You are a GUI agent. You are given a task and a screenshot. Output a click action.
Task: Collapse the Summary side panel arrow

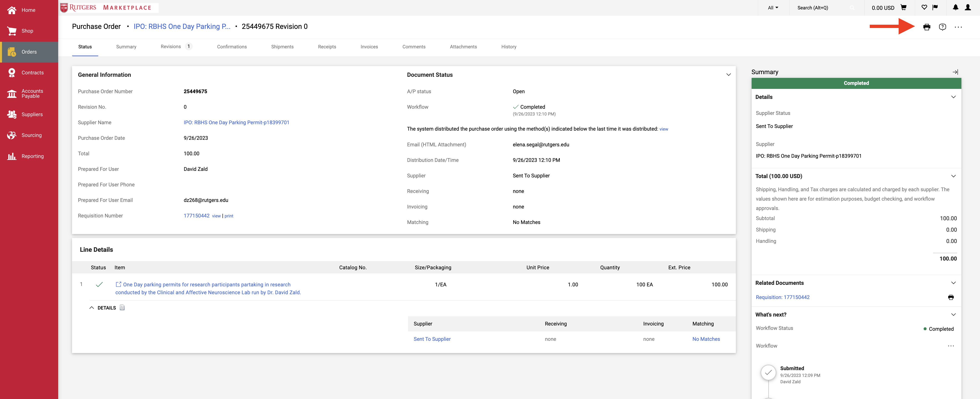point(955,72)
